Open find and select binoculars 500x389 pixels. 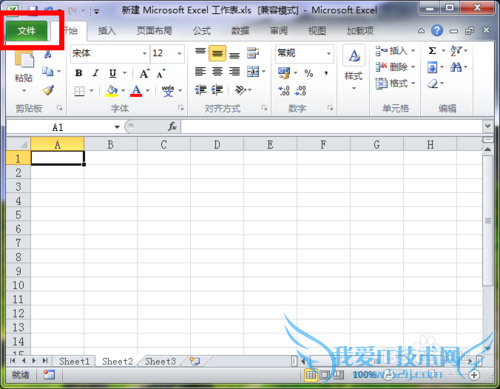click(x=456, y=68)
